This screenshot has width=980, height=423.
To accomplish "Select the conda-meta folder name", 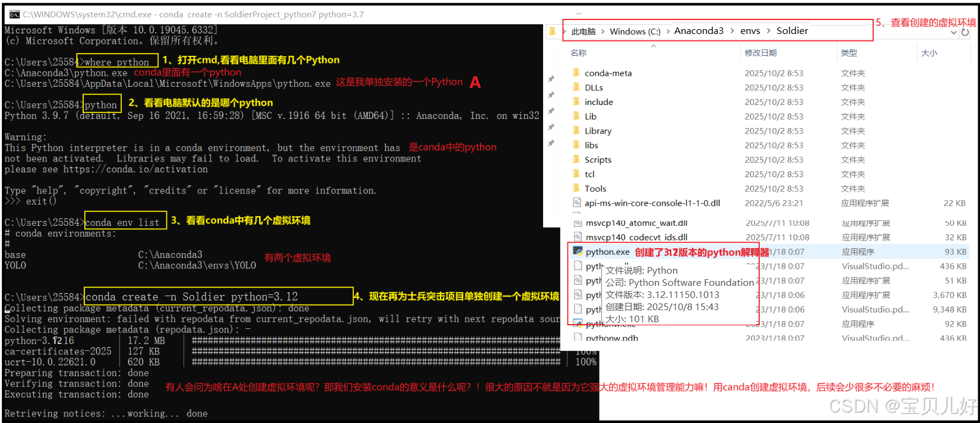I will click(608, 73).
